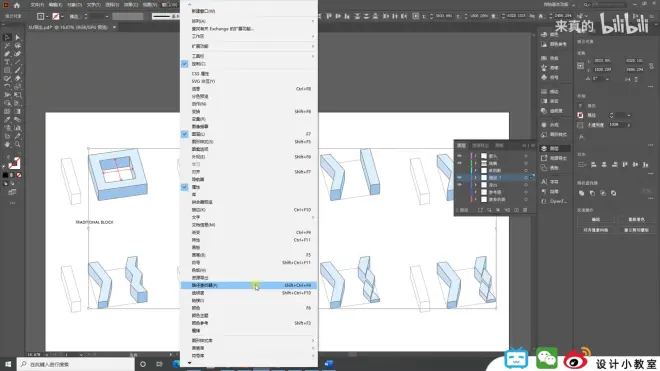Screen dimensions: 660x371
Task: Toggle eye icon of green-striped second layer
Action: pos(459,163)
